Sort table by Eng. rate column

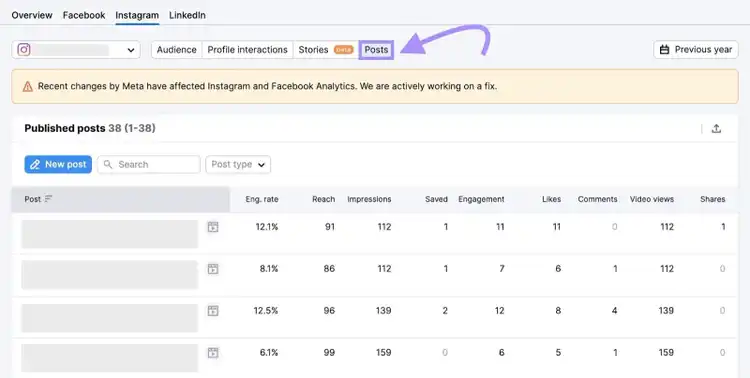tap(262, 199)
